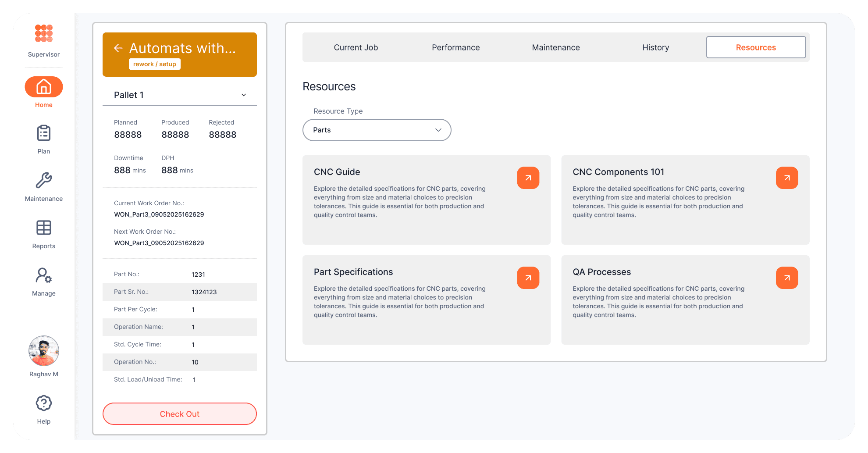Screen dimensions: 868x453
Task: Click the Part Sr. No. value 1324123
Action: click(x=204, y=292)
